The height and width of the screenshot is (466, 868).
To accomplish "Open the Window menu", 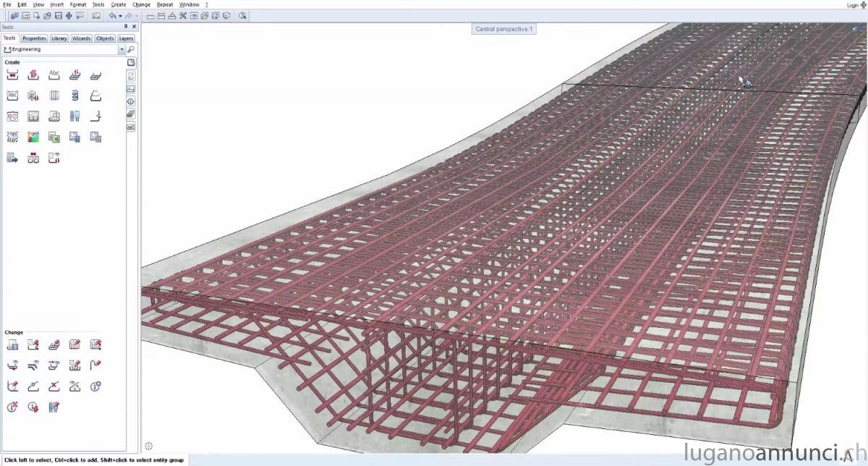I will point(190,4).
